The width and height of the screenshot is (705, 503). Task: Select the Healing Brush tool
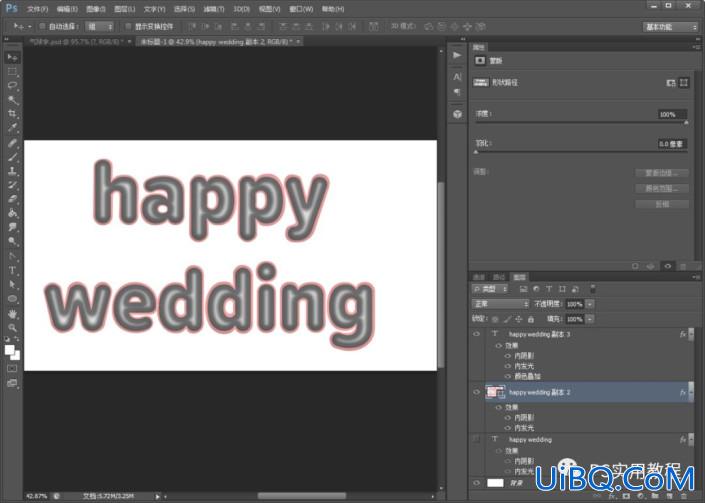point(12,143)
